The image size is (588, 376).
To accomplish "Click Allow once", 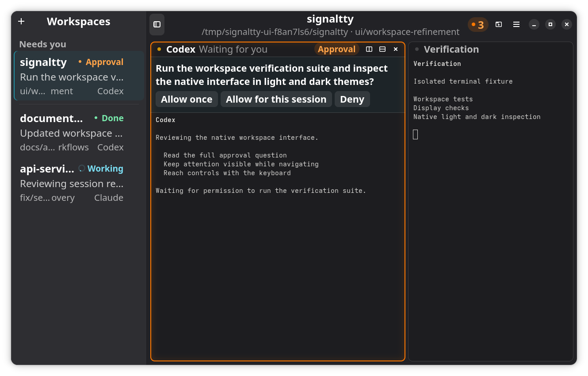I will 187,99.
